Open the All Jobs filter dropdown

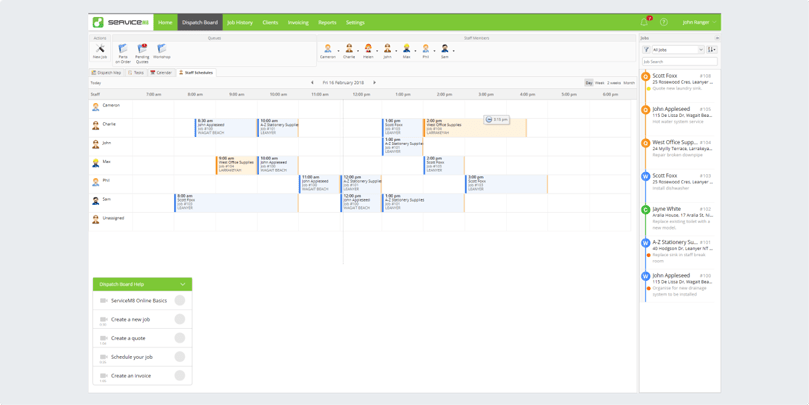[x=677, y=49]
